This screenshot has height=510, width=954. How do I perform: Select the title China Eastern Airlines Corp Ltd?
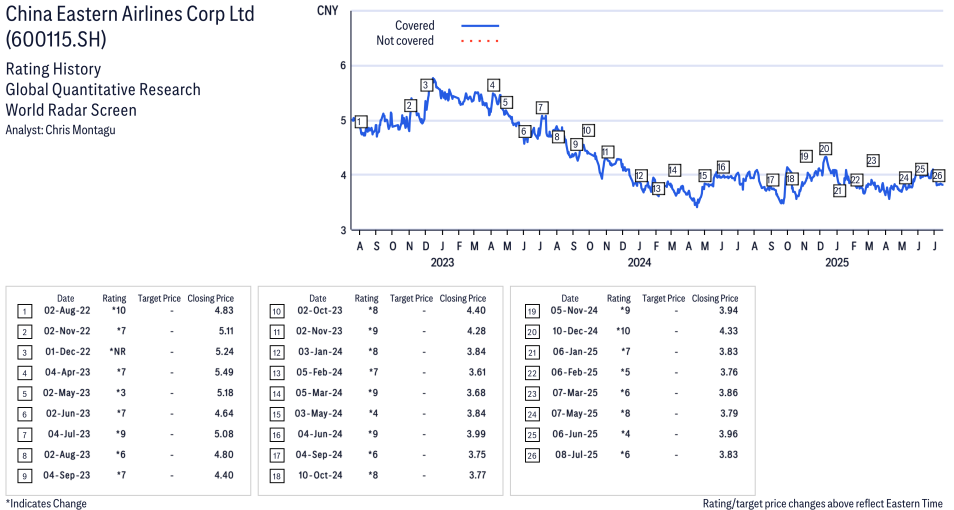pos(130,14)
